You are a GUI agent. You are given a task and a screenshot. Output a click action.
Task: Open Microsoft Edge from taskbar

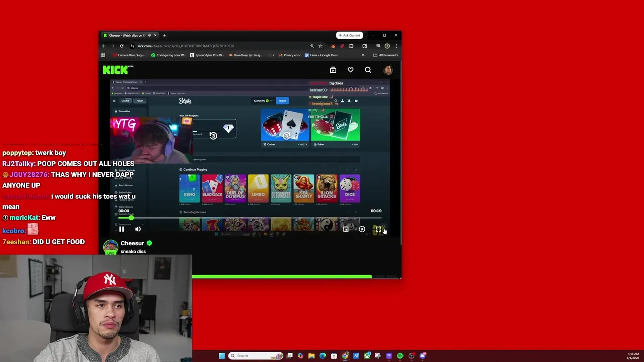323,356
